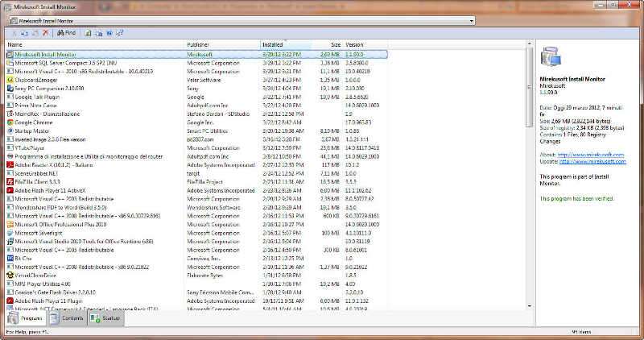Sort by the Size column header
Screen dimensions: 644x340
[x=327, y=44]
